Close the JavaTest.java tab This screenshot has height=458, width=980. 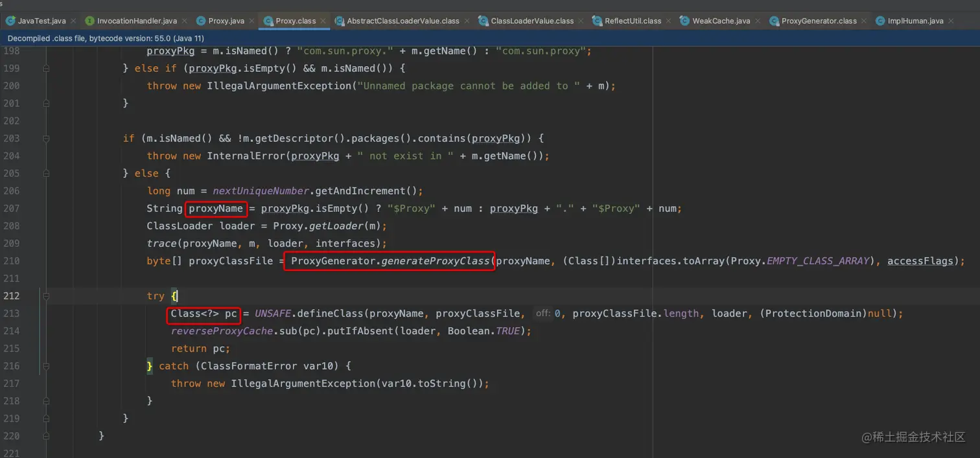[x=72, y=21]
